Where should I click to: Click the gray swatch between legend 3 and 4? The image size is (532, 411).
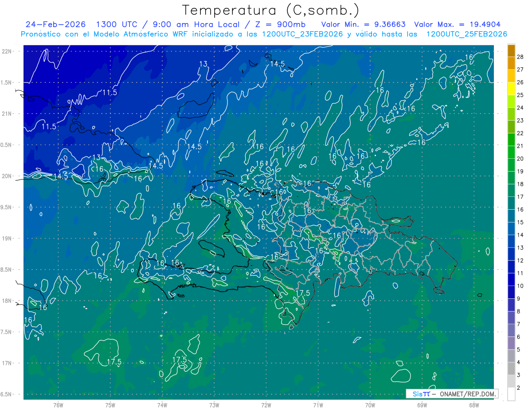click(511, 368)
